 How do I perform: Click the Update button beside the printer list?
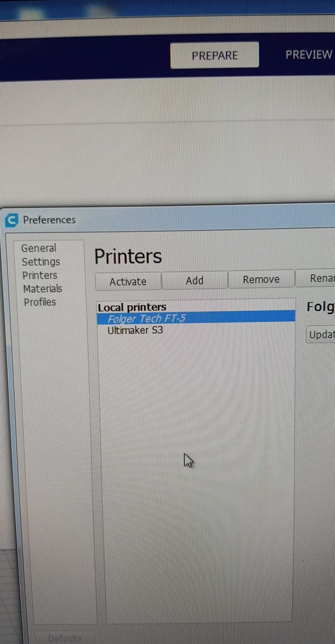point(321,334)
